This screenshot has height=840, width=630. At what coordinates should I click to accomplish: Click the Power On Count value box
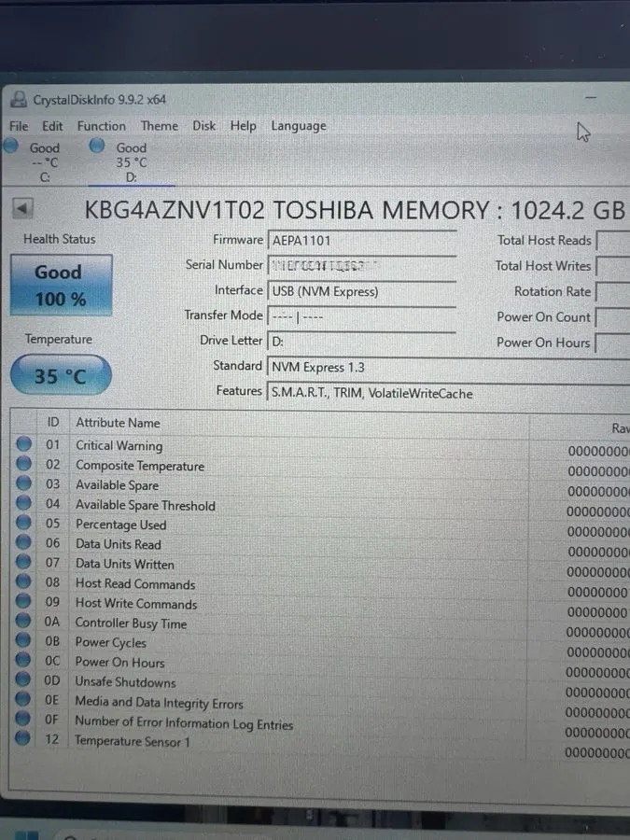613,317
